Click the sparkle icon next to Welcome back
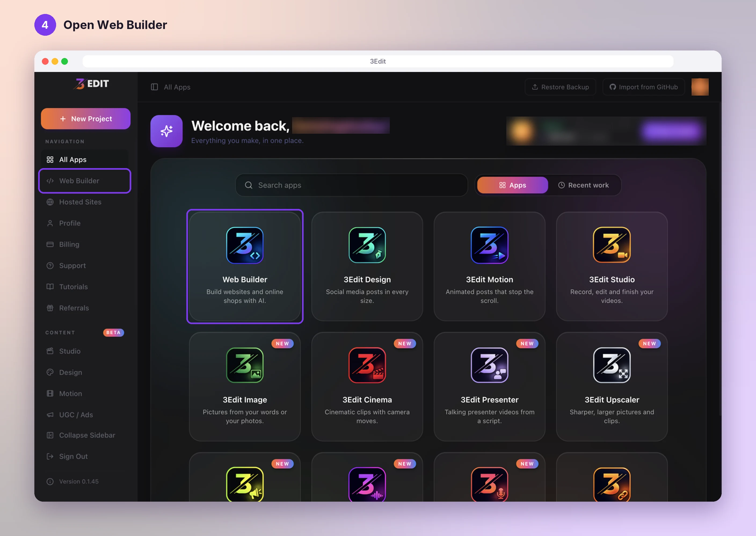The image size is (756, 536). click(x=166, y=131)
